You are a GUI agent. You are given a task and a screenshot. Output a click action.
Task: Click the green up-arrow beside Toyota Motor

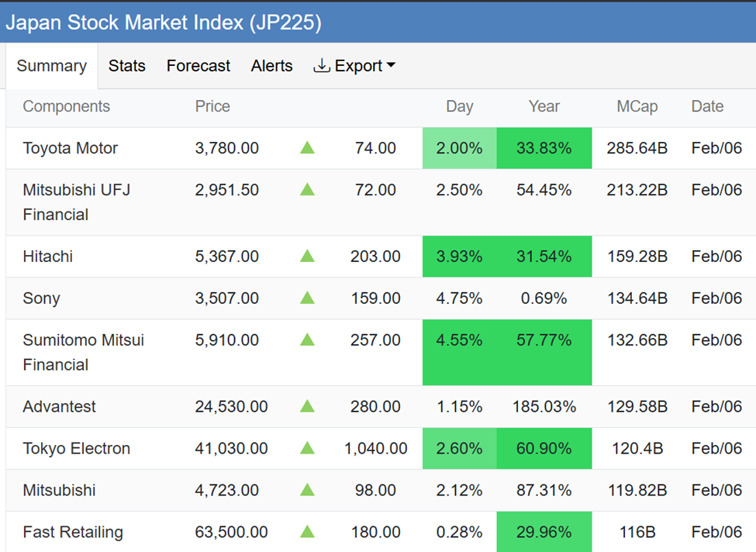(306, 147)
